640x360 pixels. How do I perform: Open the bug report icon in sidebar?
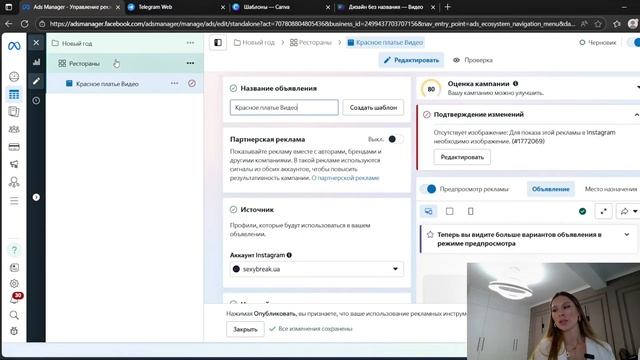[14, 331]
